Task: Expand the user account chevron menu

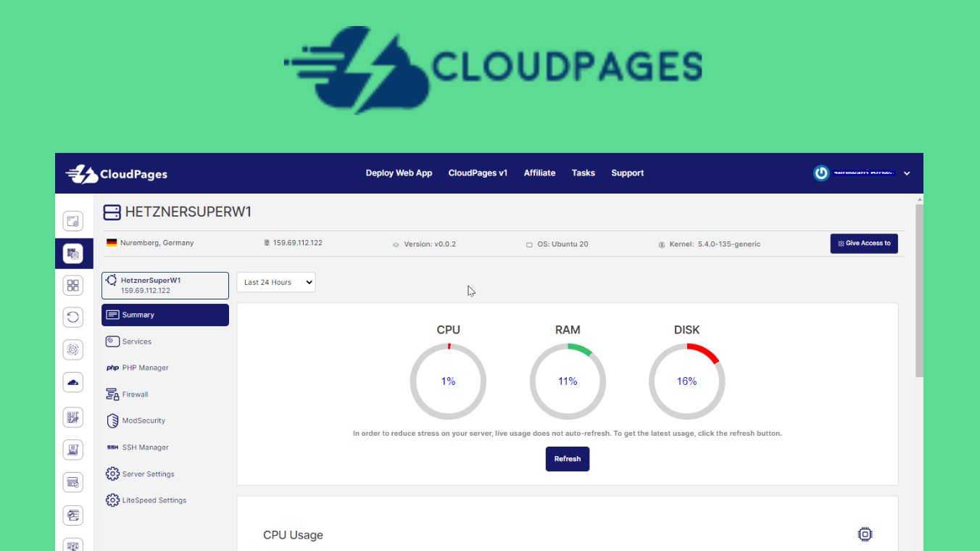Action: point(907,173)
